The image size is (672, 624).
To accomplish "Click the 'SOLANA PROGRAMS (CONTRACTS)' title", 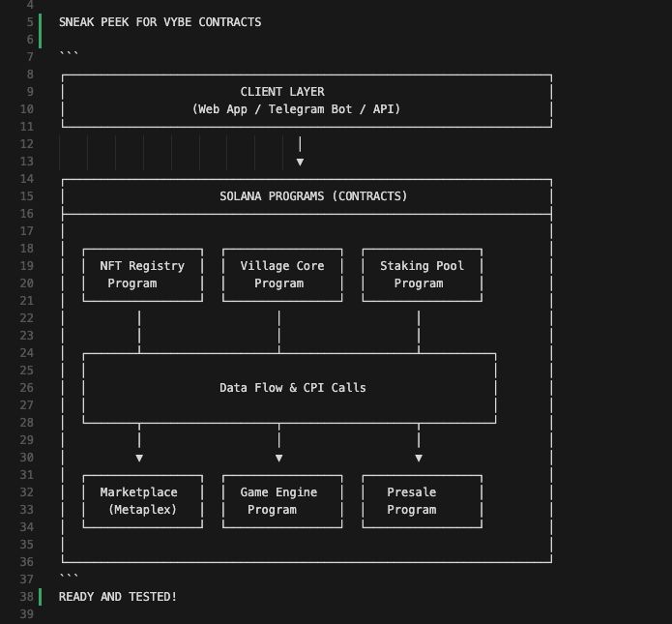I will (313, 196).
